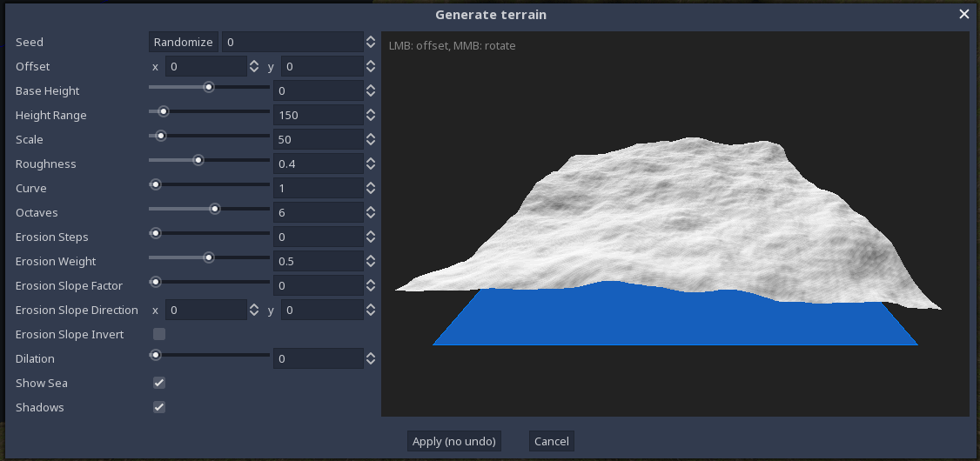Click Apply (no undo) button
Screen dimensions: 980x461
pyautogui.click(x=454, y=441)
